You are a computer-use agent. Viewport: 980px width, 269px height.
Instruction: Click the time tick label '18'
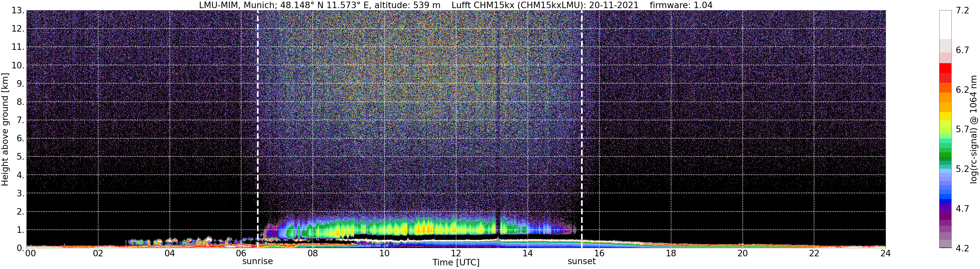[671, 253]
